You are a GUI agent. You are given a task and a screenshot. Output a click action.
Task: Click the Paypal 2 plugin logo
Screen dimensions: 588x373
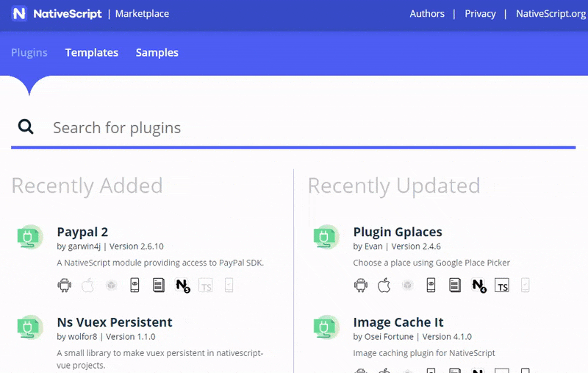point(30,237)
